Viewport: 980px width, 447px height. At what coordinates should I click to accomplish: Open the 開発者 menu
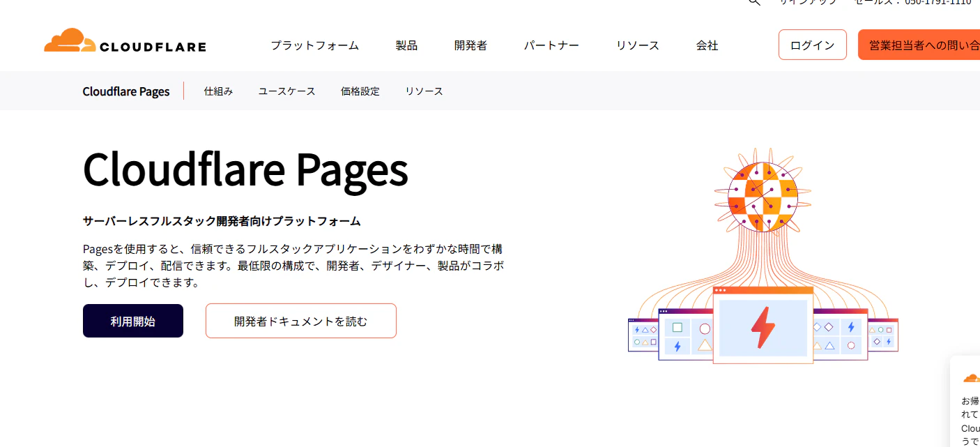pyautogui.click(x=470, y=45)
